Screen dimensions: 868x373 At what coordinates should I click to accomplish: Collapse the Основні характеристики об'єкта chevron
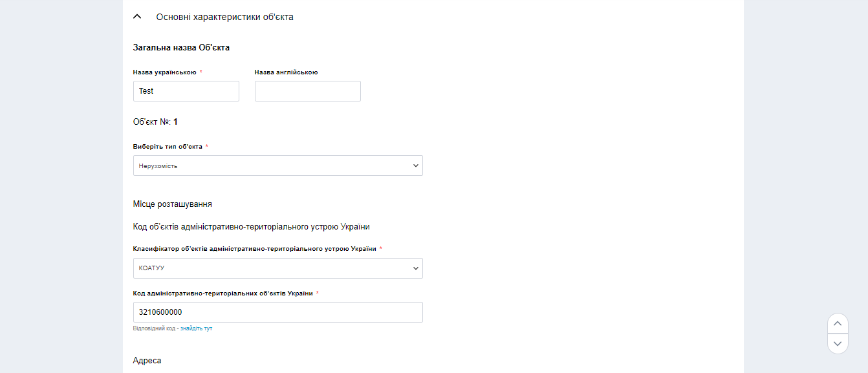pos(137,17)
